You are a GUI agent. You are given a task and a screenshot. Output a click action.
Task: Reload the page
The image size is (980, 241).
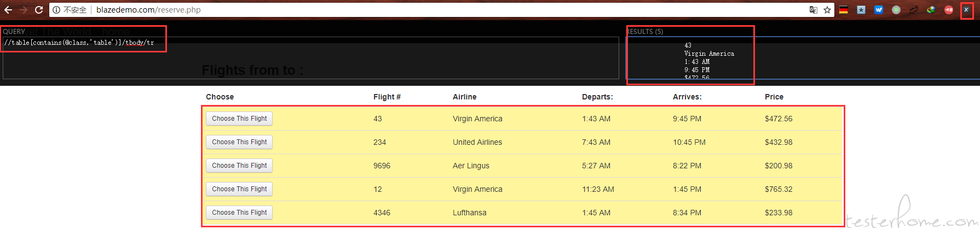pos(39,10)
